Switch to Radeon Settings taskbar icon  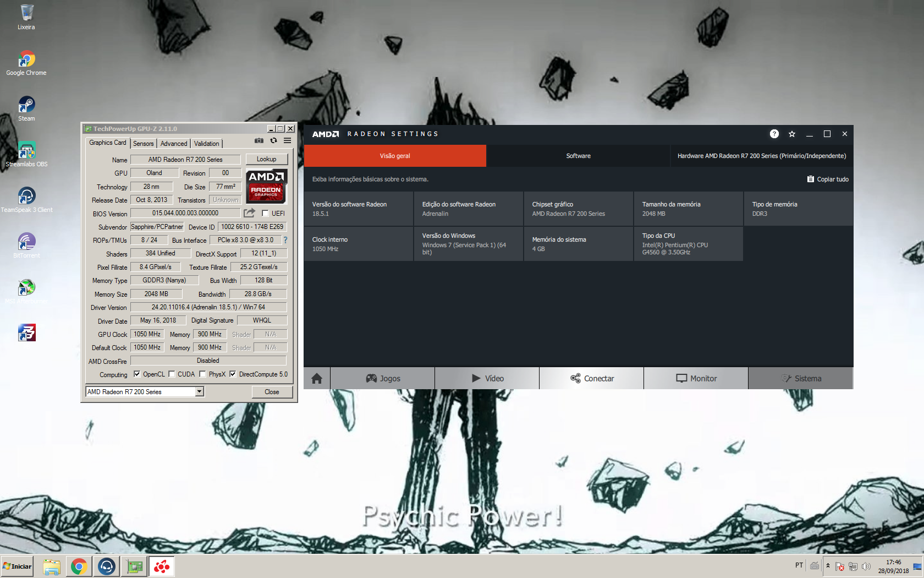coord(162,566)
